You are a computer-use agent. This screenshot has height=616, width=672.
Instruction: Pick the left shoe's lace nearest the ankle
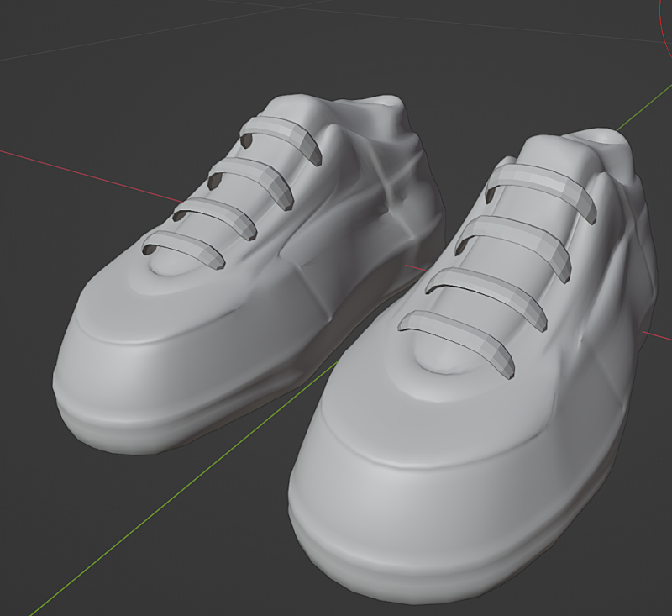point(281,139)
